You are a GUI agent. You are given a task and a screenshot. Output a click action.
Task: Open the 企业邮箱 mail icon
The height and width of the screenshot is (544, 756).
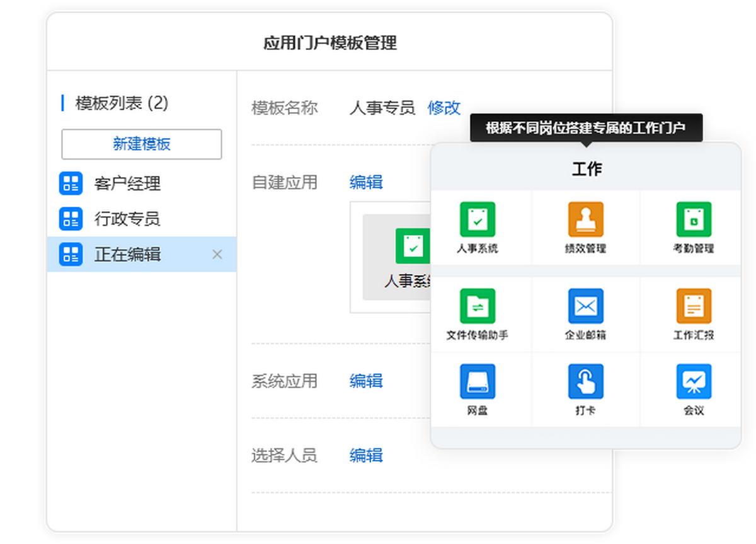pyautogui.click(x=586, y=306)
